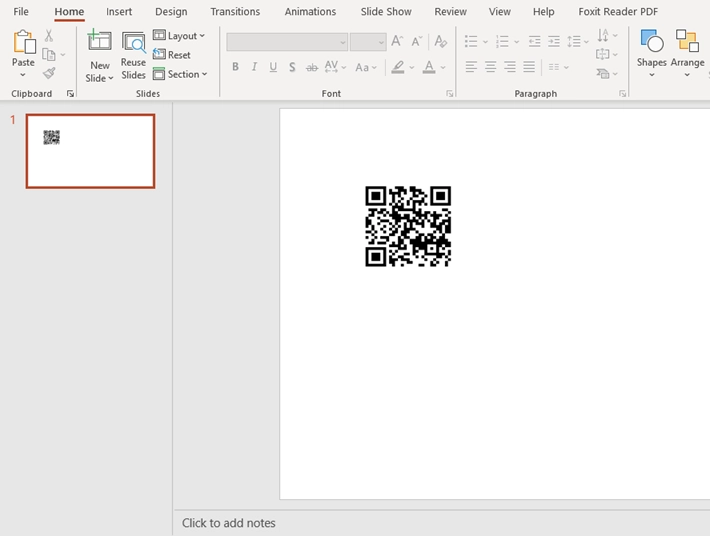Image resolution: width=710 pixels, height=536 pixels.
Task: Toggle text shadow
Action: tap(293, 67)
